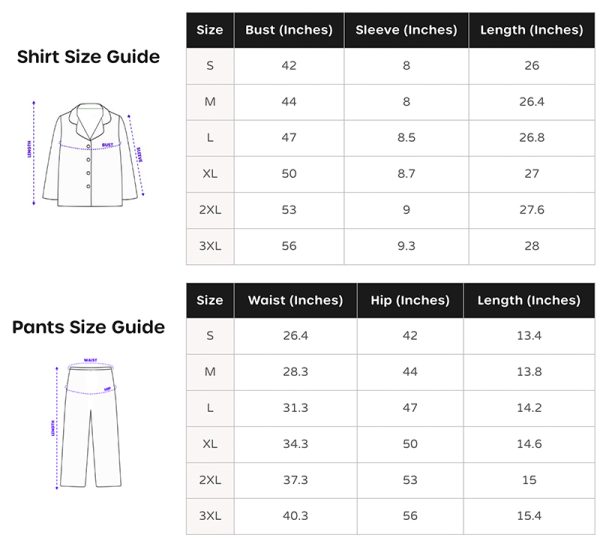Click the shirt table Size header
The image size is (600, 550).
[x=210, y=30]
